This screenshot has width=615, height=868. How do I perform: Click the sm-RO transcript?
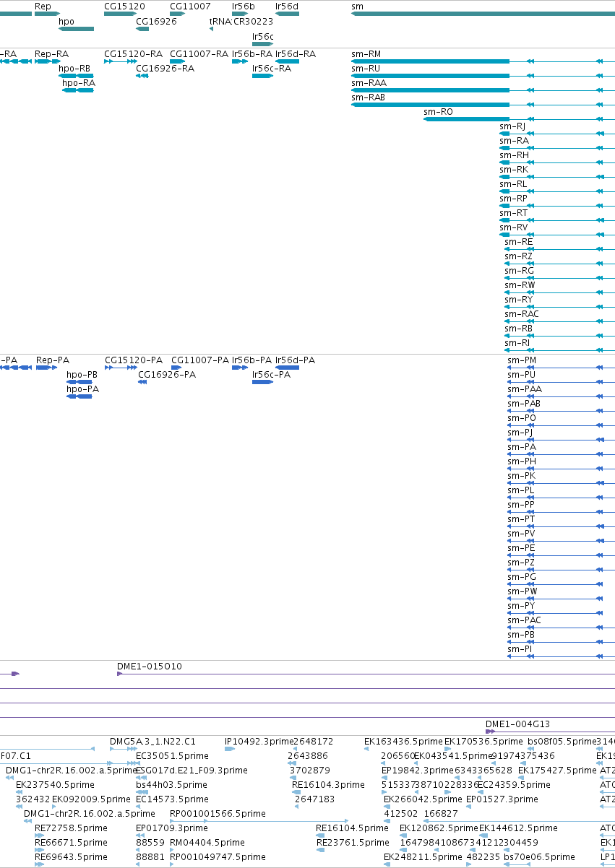point(519,119)
